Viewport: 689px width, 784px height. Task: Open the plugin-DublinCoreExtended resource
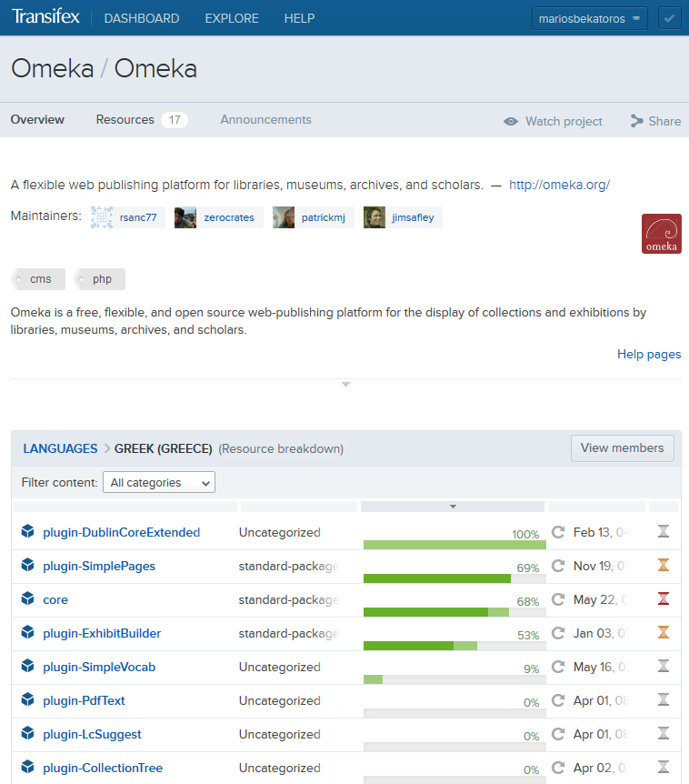click(x=122, y=532)
